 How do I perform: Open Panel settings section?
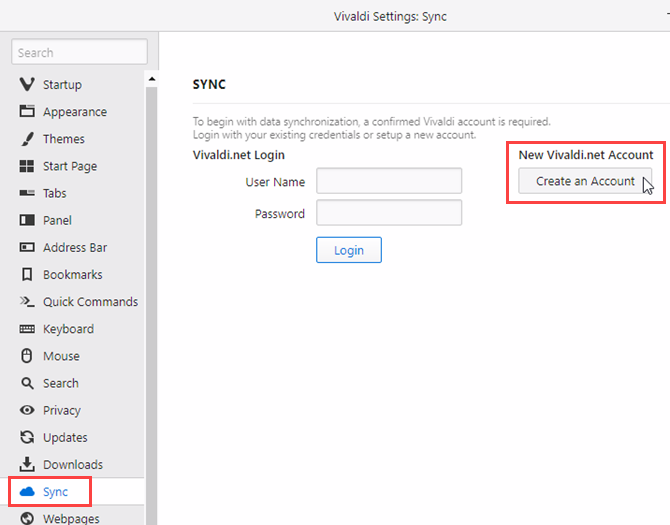72,220
